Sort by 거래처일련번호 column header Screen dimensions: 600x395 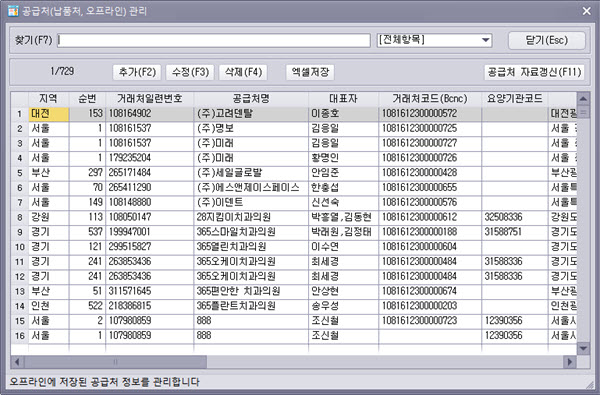pyautogui.click(x=150, y=99)
